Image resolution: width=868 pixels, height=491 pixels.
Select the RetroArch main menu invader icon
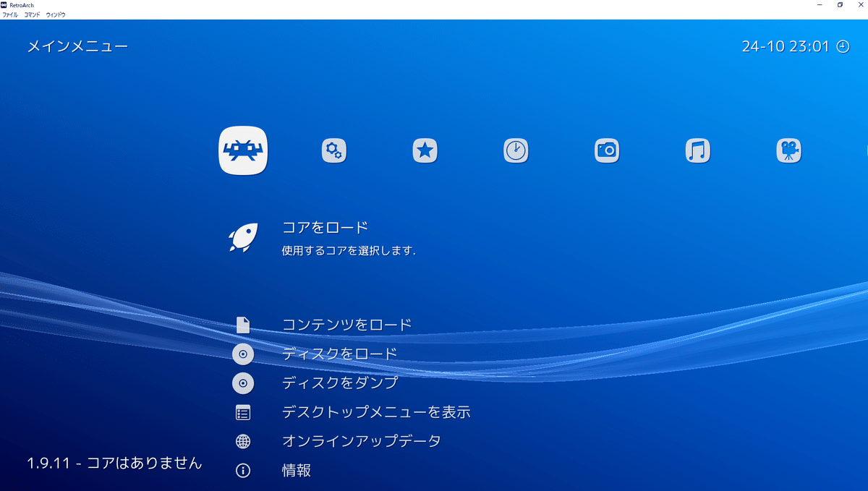coord(243,150)
